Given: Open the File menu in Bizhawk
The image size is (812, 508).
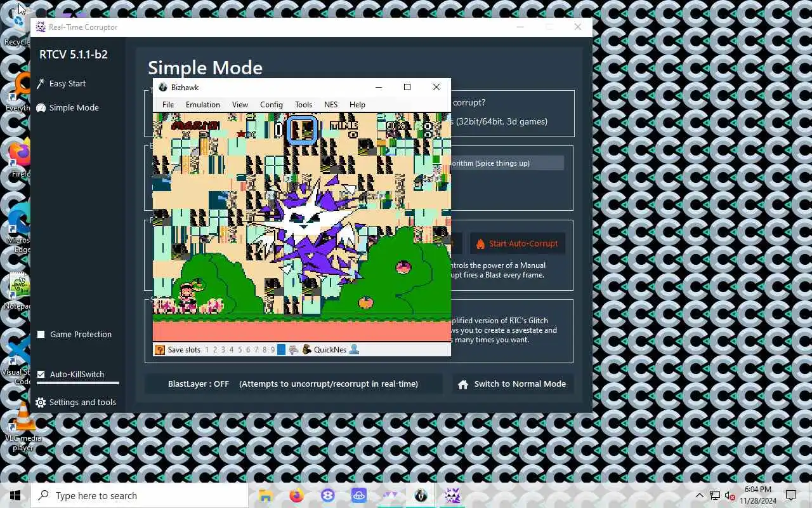Looking at the screenshot, I should tap(168, 105).
